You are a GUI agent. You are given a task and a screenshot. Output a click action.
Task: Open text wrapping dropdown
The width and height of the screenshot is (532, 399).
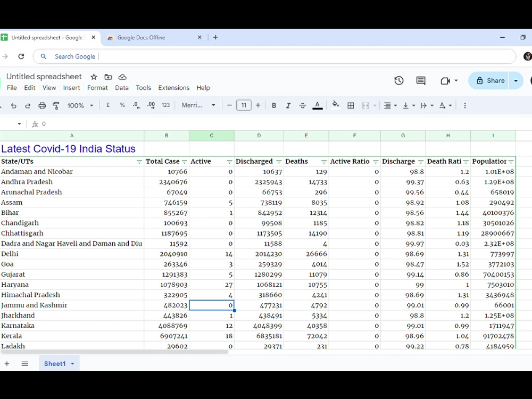click(x=427, y=105)
